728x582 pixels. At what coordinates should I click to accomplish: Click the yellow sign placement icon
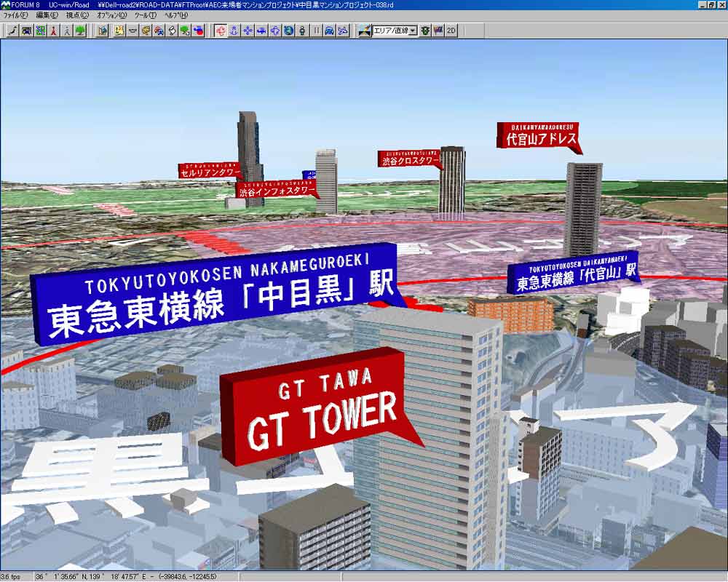(x=146, y=31)
